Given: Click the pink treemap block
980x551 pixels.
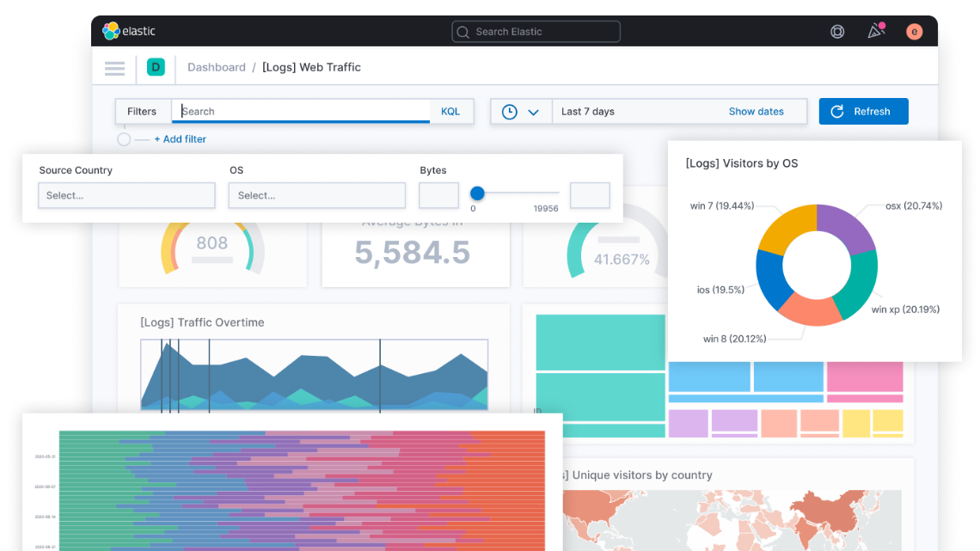Looking at the screenshot, I should click(x=865, y=377).
